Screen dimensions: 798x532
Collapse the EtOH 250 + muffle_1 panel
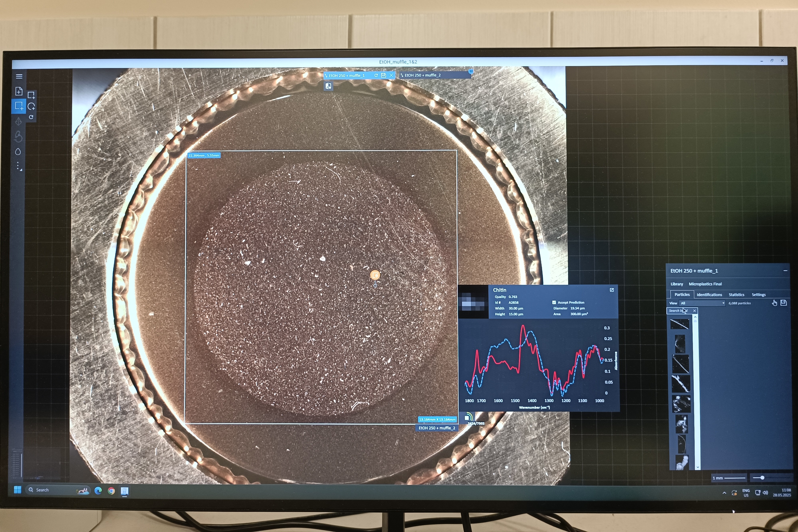coord(785,271)
